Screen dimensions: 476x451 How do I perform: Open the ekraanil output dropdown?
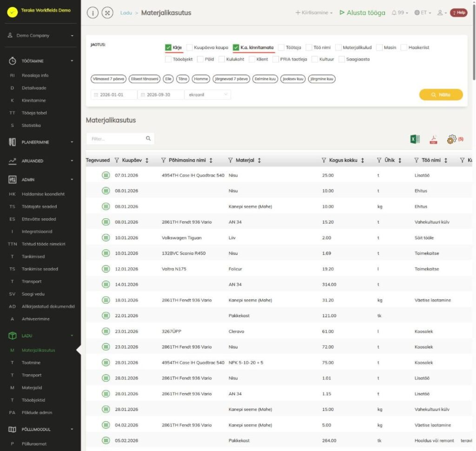208,95
